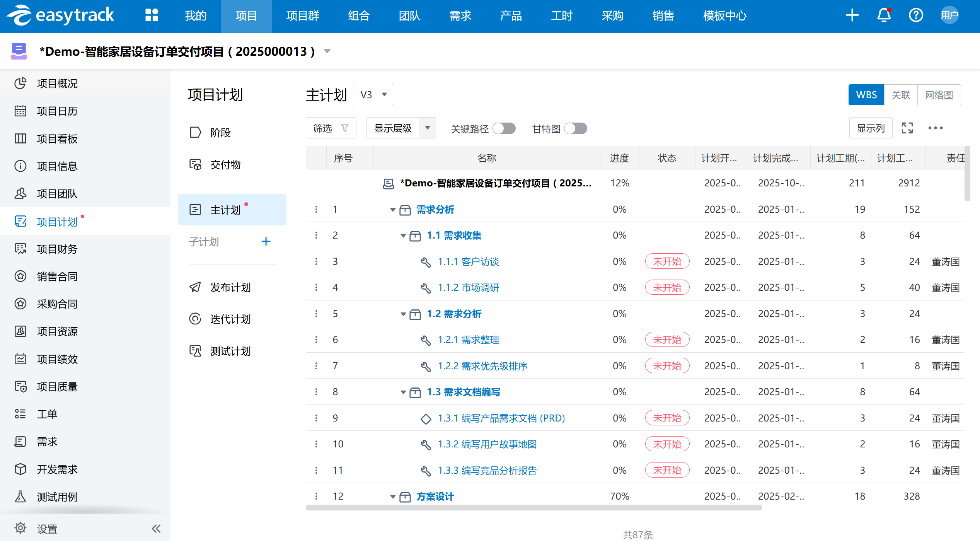Add a sub-plan with plus icon
980x541 pixels.
click(x=266, y=242)
